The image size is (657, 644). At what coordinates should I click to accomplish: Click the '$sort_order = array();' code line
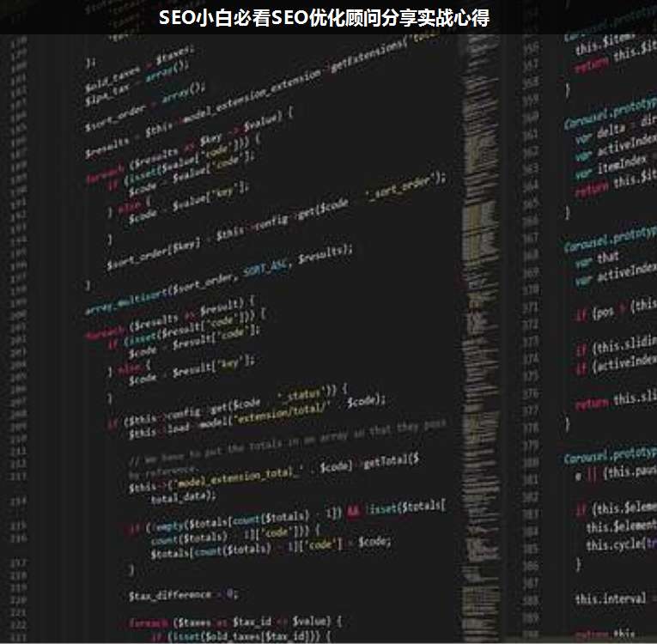[144, 106]
